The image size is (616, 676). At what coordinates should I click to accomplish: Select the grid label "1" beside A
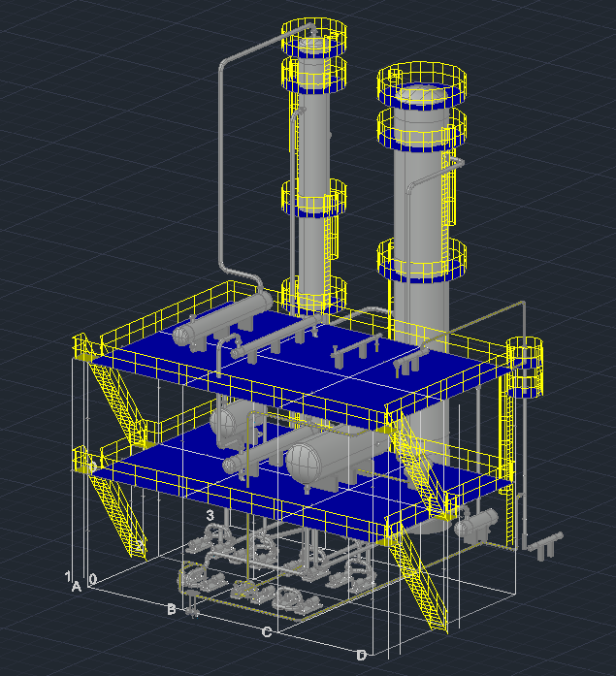click(x=68, y=576)
